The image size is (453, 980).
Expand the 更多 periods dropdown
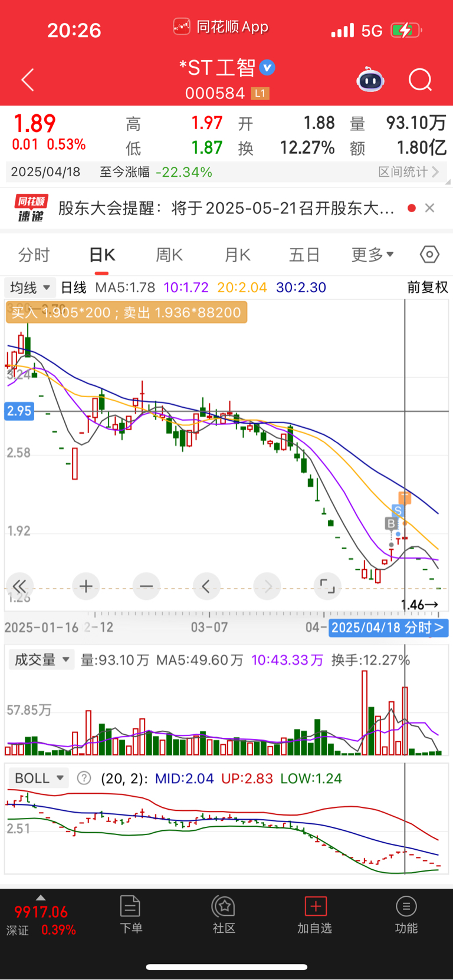coord(372,255)
